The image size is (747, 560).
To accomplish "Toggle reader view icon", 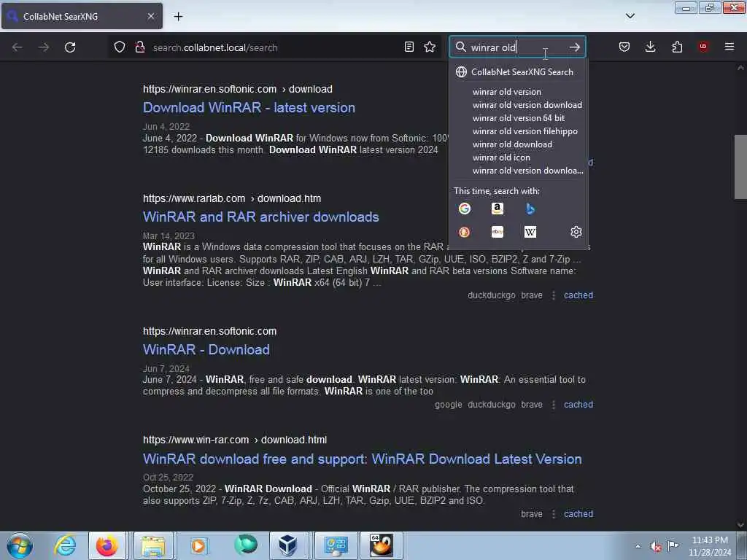I will pos(409,47).
